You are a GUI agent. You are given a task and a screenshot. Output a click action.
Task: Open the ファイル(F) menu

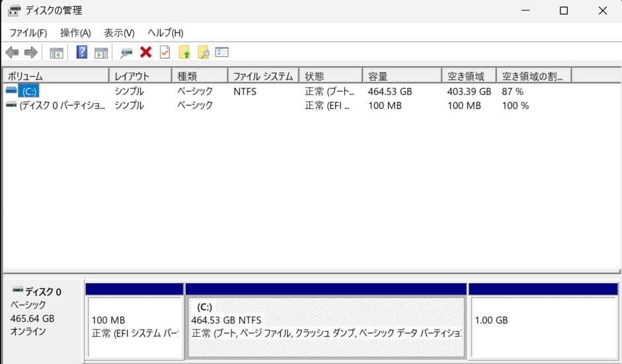click(28, 33)
